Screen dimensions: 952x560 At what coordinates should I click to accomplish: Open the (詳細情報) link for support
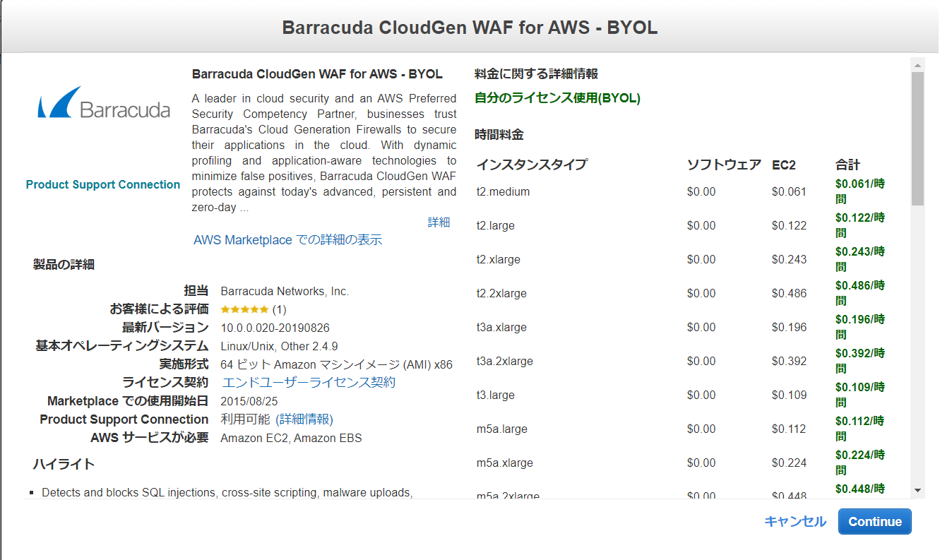pyautogui.click(x=304, y=419)
